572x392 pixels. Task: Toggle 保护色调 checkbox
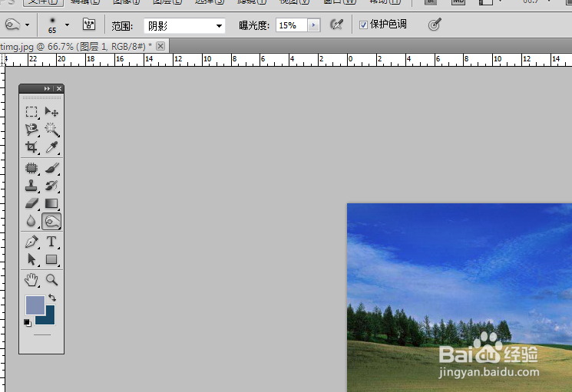(x=363, y=25)
